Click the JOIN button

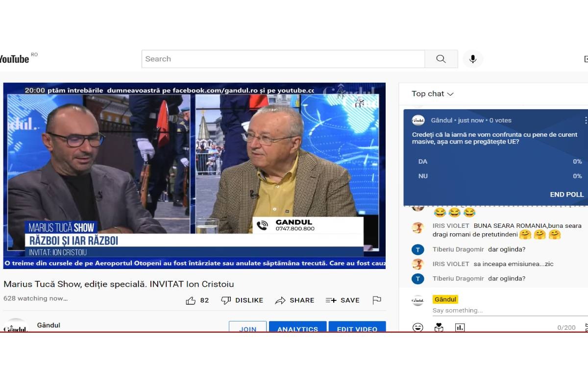(x=247, y=327)
